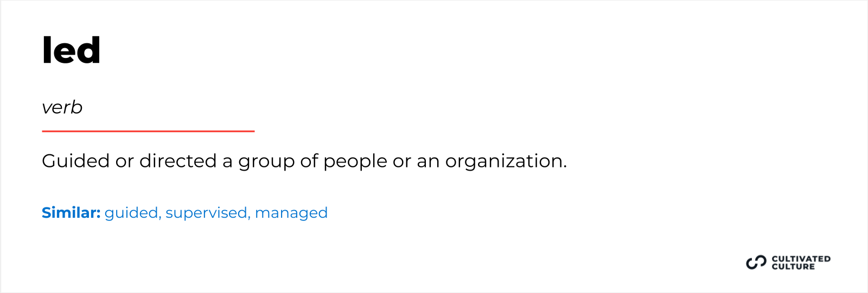
Task: Click the "or" right after "Guided"
Action: tap(124, 161)
